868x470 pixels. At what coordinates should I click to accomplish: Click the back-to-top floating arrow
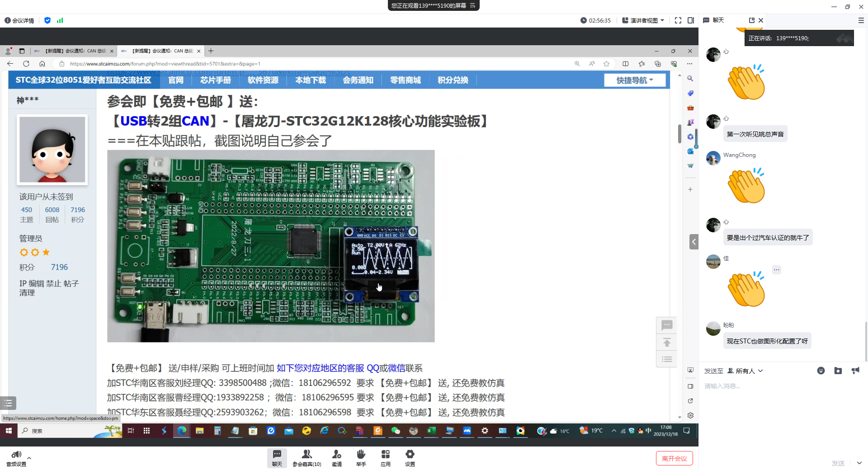(x=667, y=342)
